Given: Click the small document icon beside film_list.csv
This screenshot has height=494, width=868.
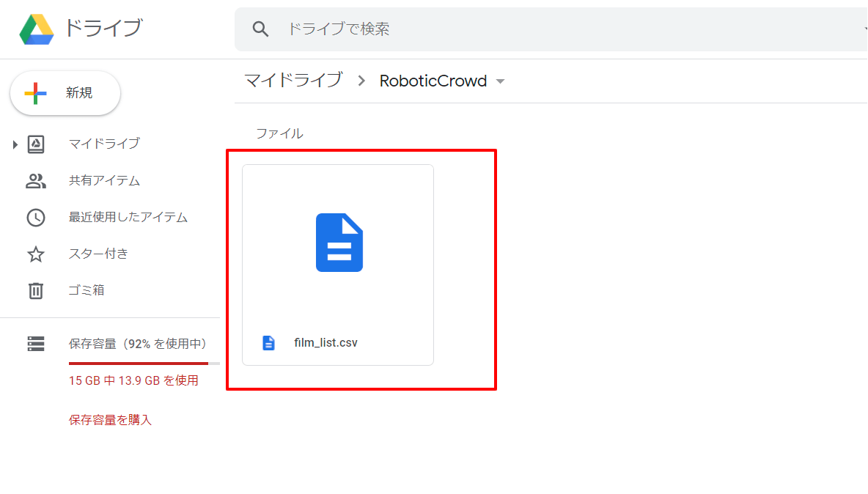Looking at the screenshot, I should (x=268, y=343).
